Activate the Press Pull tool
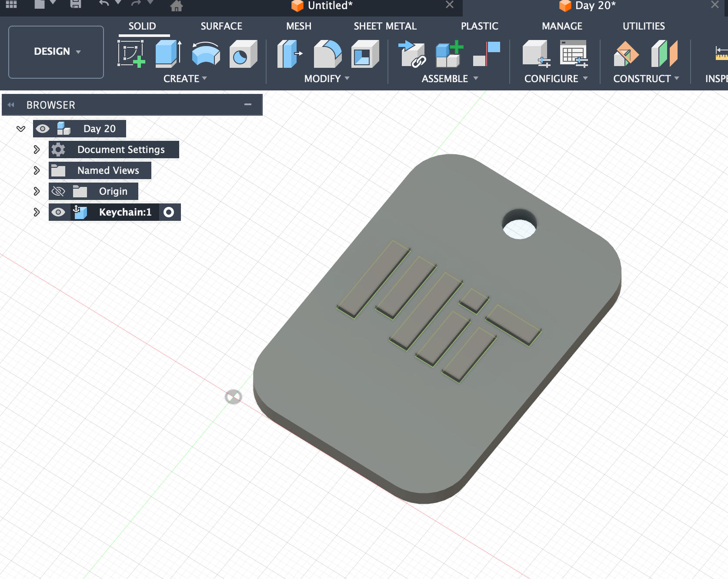This screenshot has height=579, width=728. tap(289, 54)
